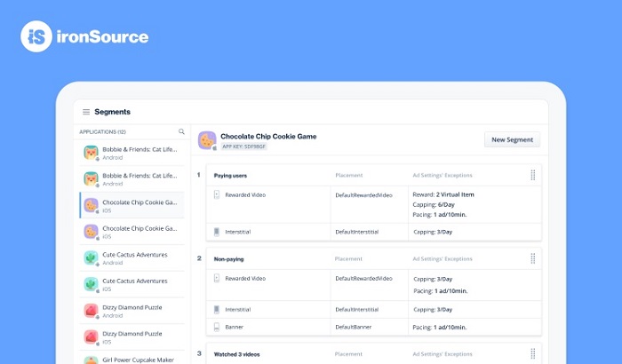Select Chocolate Chip Cookie Game selected iOS entry
The width and height of the screenshot is (622, 364).
133,205
